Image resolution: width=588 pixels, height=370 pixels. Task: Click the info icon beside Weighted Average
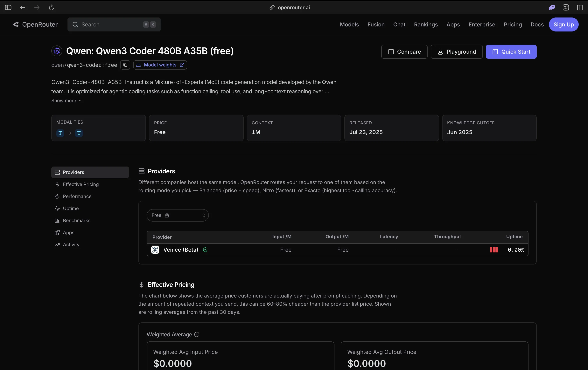click(197, 334)
